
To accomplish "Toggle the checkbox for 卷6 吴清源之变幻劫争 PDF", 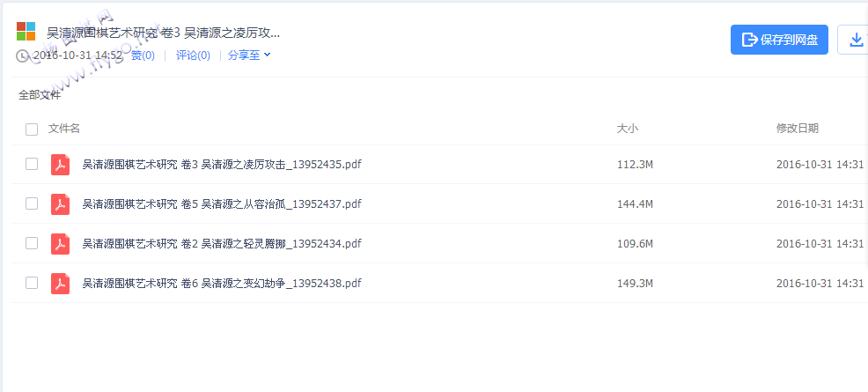I will 32,283.
